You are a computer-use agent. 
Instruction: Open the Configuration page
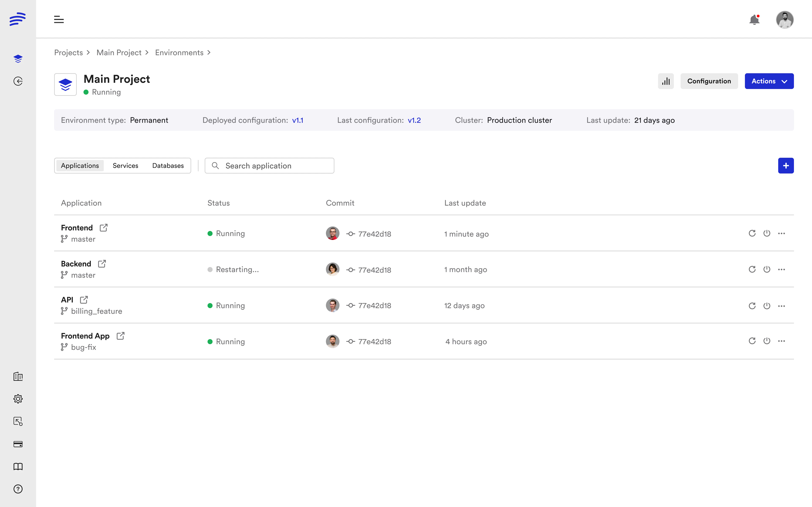[x=709, y=81]
